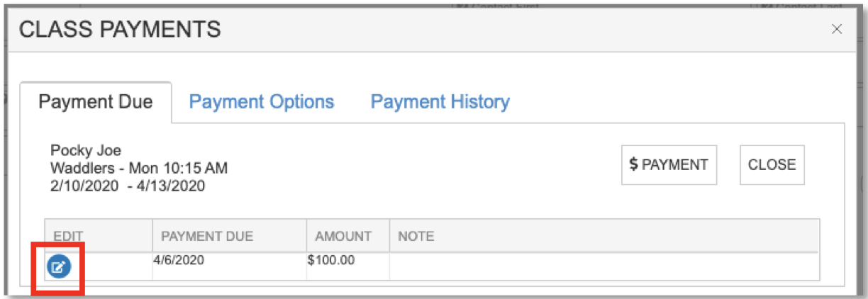Image resolution: width=868 pixels, height=299 pixels.
Task: Click the CLOSE button
Action: (x=772, y=165)
